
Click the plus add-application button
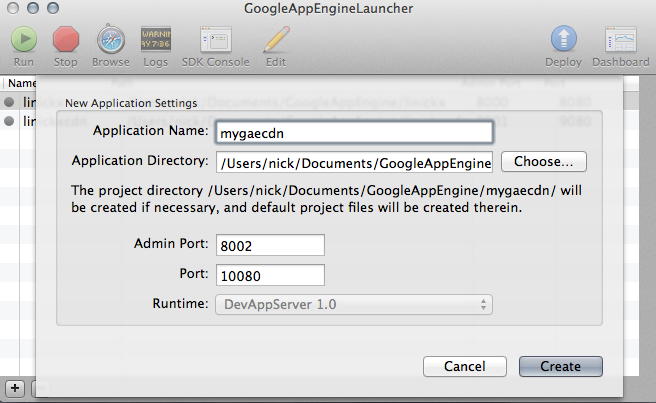click(15, 388)
